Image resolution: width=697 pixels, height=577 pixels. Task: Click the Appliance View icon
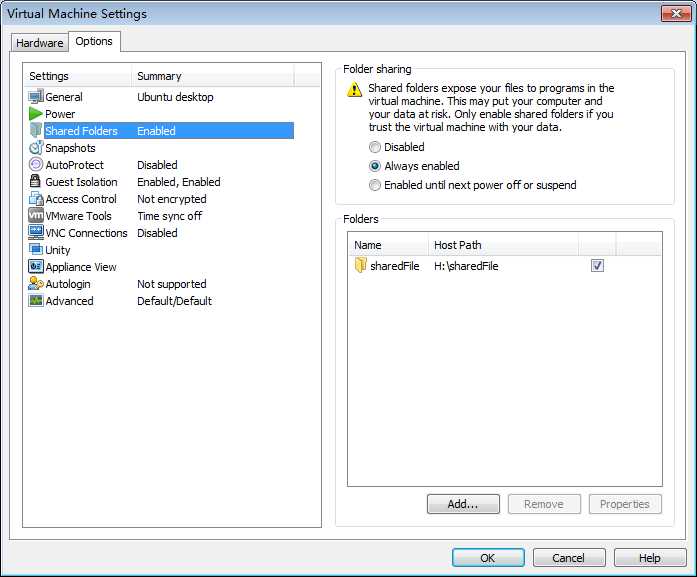coord(36,266)
